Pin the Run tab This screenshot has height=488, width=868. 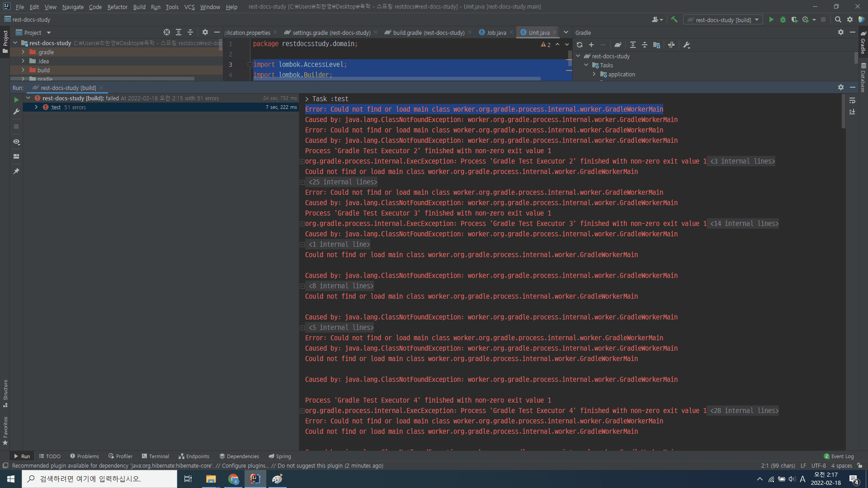16,171
